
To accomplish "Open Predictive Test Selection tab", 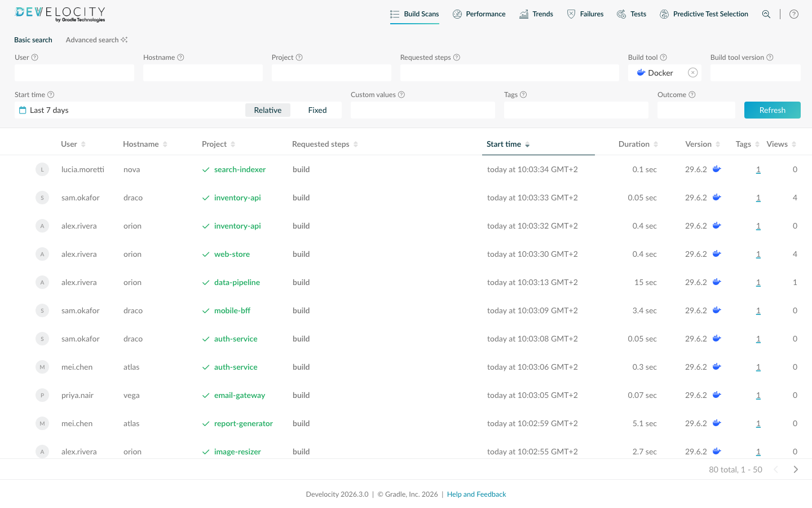I will click(704, 14).
